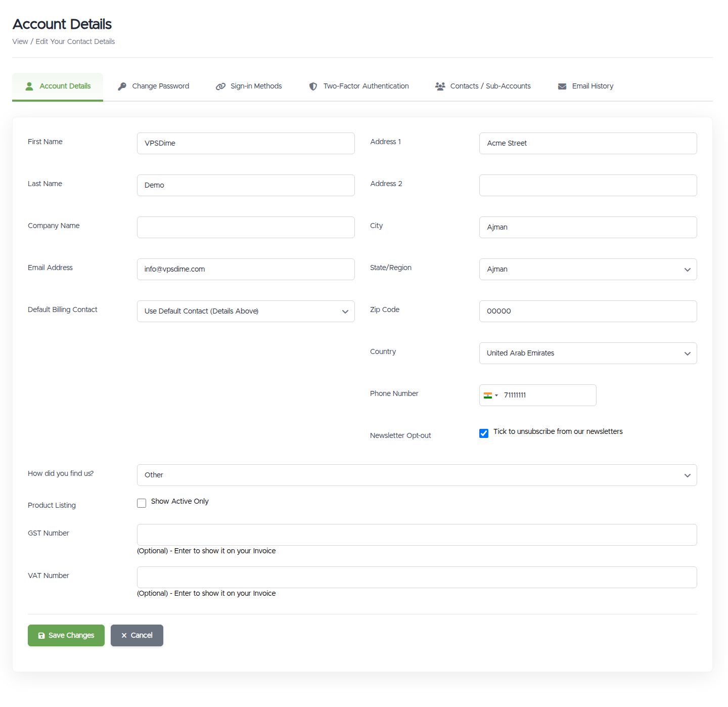Focus the VAT Number input field

point(417,578)
